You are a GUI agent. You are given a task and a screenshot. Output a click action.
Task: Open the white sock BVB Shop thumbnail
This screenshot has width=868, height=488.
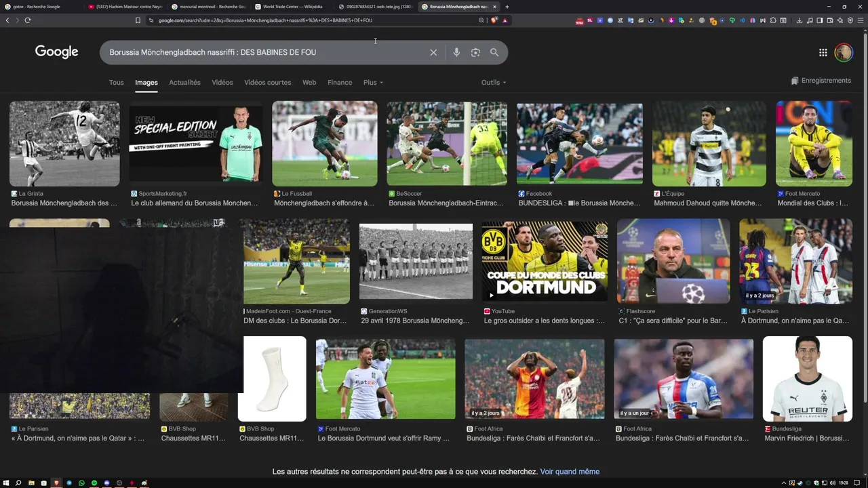click(x=272, y=379)
